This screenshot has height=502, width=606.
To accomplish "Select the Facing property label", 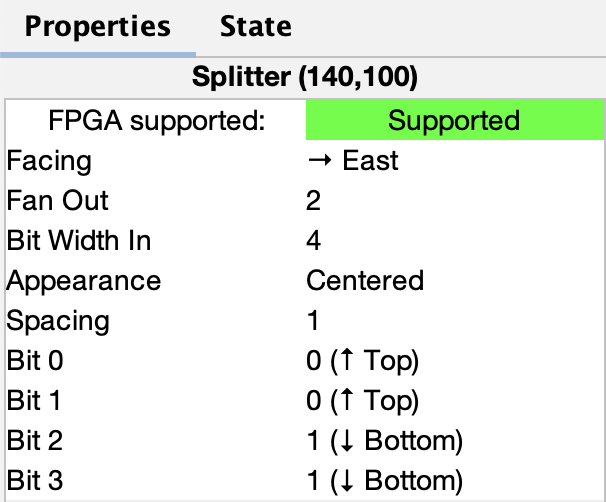I will click(48, 161).
